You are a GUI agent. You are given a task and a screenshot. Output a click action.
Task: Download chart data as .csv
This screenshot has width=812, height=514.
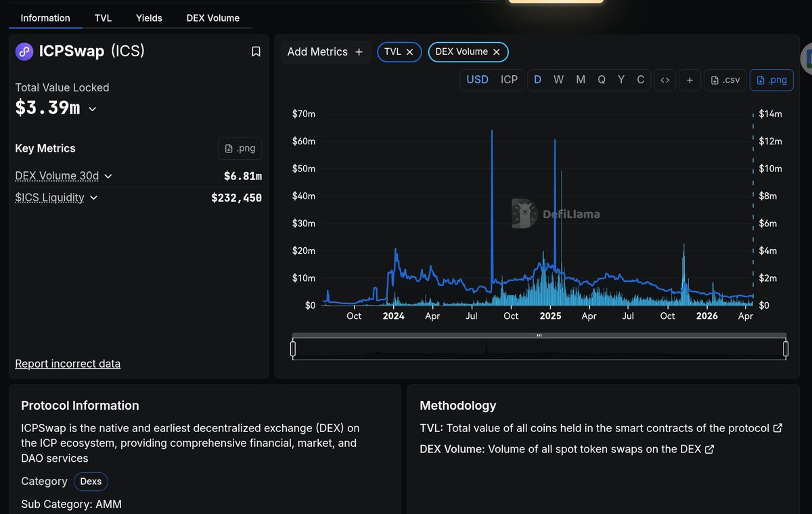(x=725, y=80)
